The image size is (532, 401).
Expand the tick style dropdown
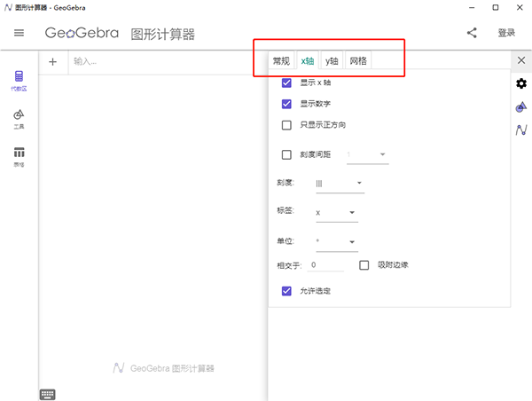click(340, 184)
